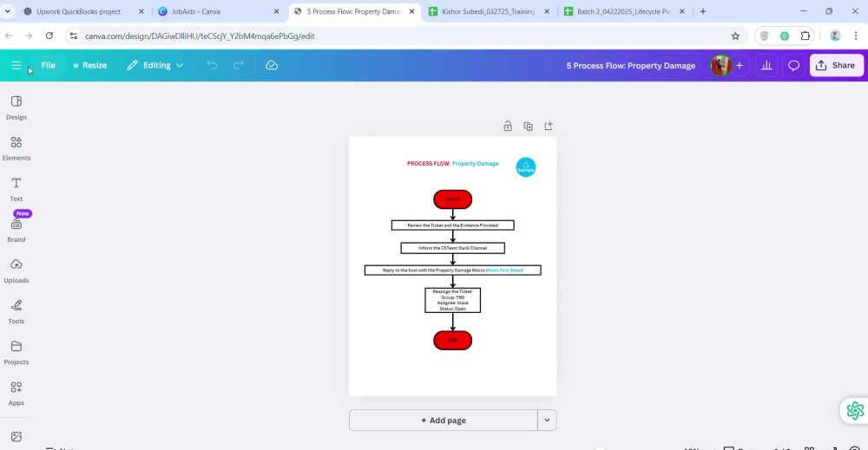Screen dimensions: 868x450
Task: Close the 5 Process Flow tab
Action: (x=411, y=11)
